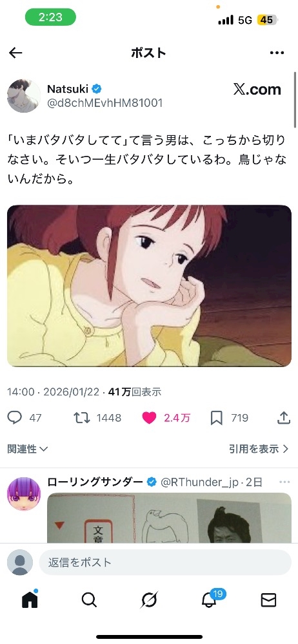
Task: Tap the repost arrows icon
Action: click(x=81, y=418)
